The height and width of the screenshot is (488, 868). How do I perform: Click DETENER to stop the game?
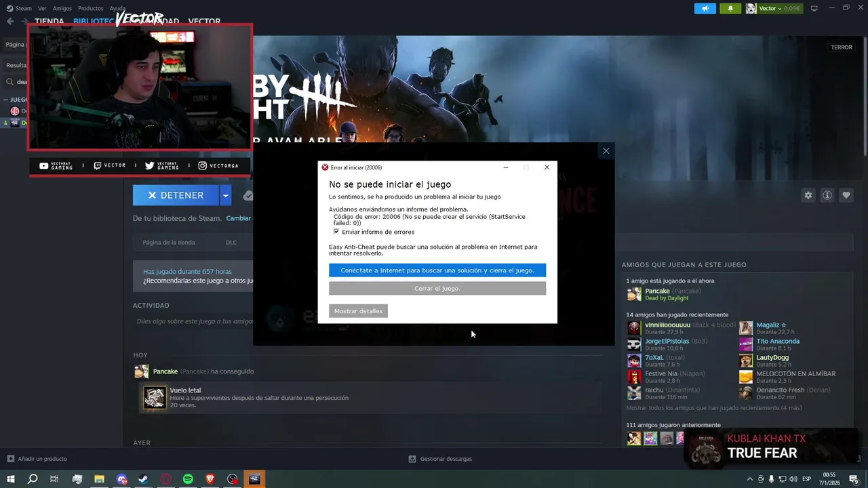click(x=176, y=195)
